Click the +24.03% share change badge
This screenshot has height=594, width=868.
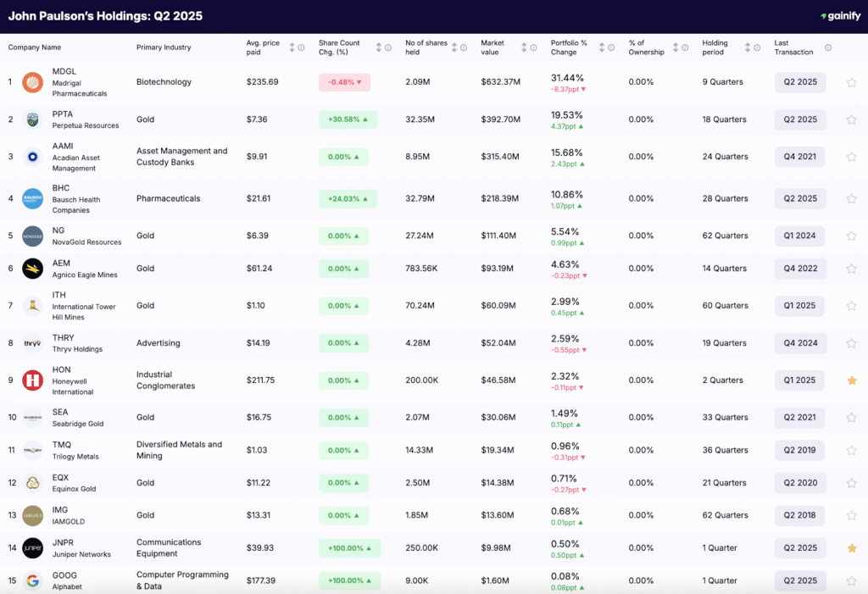click(348, 199)
